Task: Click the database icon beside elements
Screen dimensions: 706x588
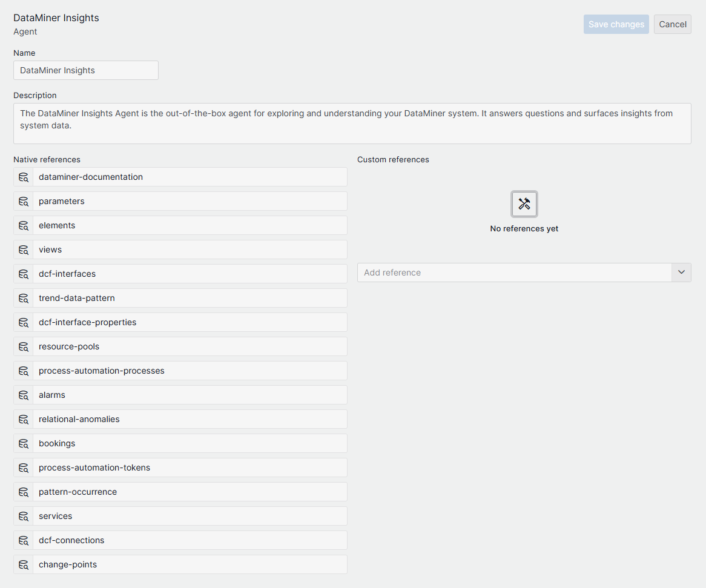Action: 24,225
